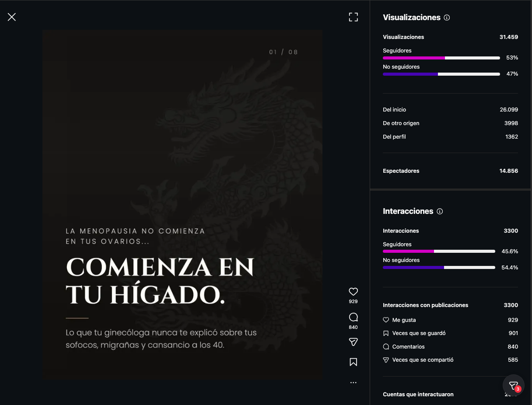
Task: Show info about Interacciones
Action: (440, 212)
